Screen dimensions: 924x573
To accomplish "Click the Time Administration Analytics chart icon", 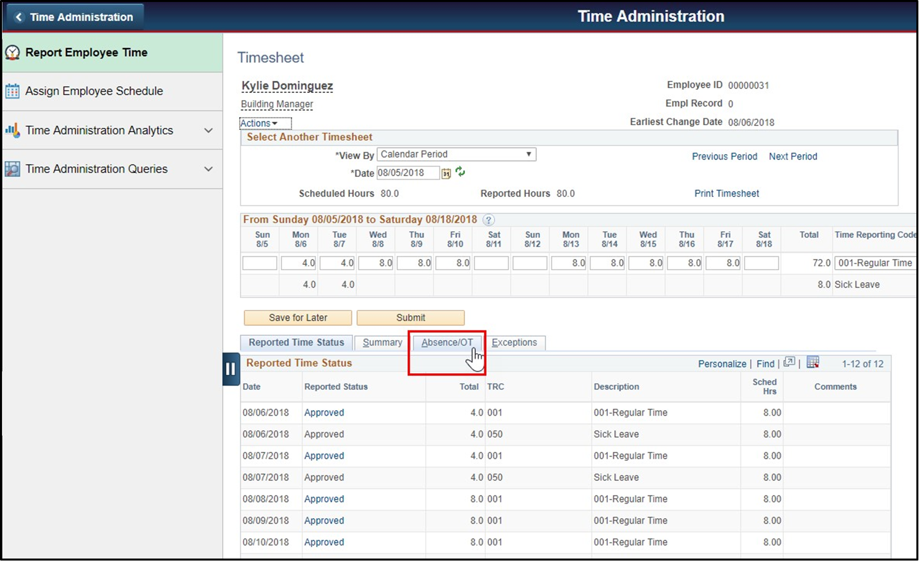I will click(12, 130).
